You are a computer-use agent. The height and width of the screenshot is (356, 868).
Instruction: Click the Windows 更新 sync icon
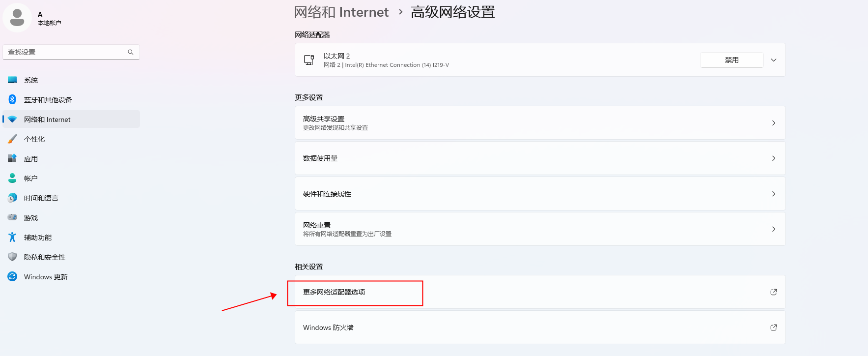coord(12,276)
